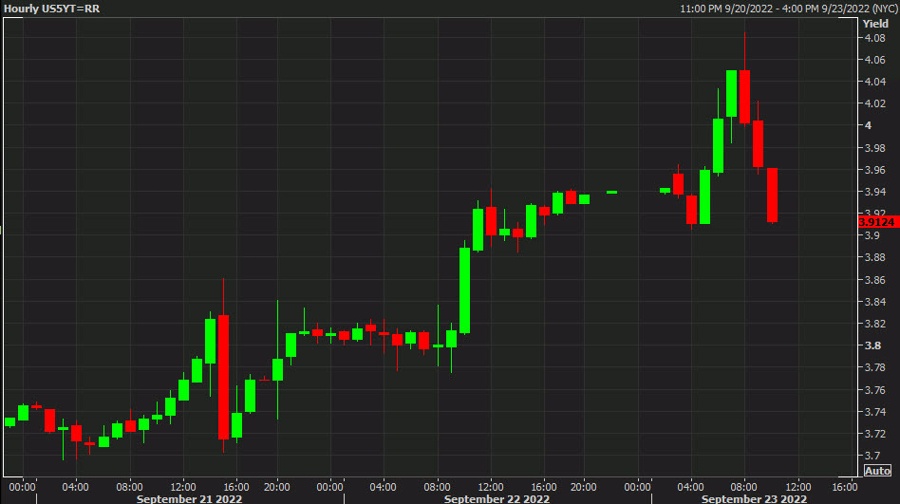
Task: Click the green candle topping at 4.05
Action: pyautogui.click(x=732, y=94)
